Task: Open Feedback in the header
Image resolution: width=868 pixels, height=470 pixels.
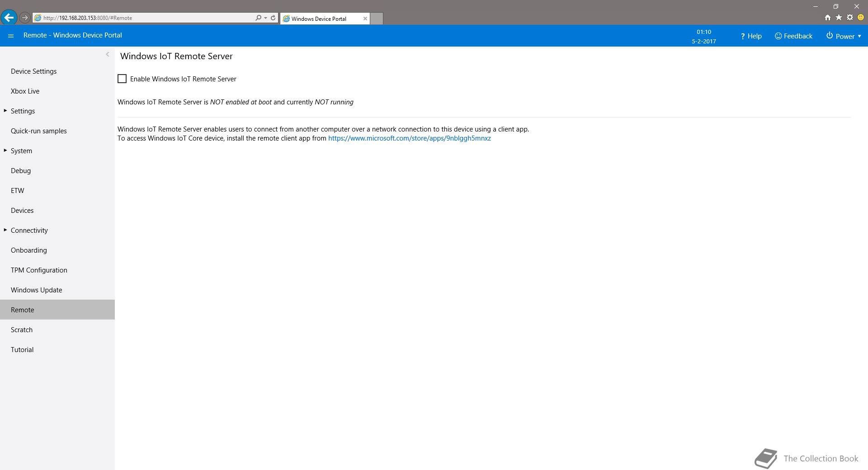Action: pos(793,36)
